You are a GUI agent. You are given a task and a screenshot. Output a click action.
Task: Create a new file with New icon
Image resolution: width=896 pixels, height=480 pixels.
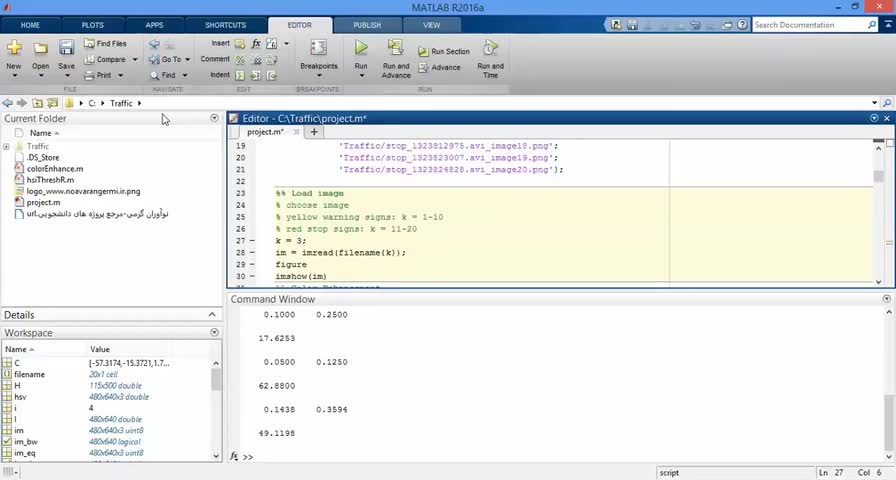pyautogui.click(x=14, y=48)
